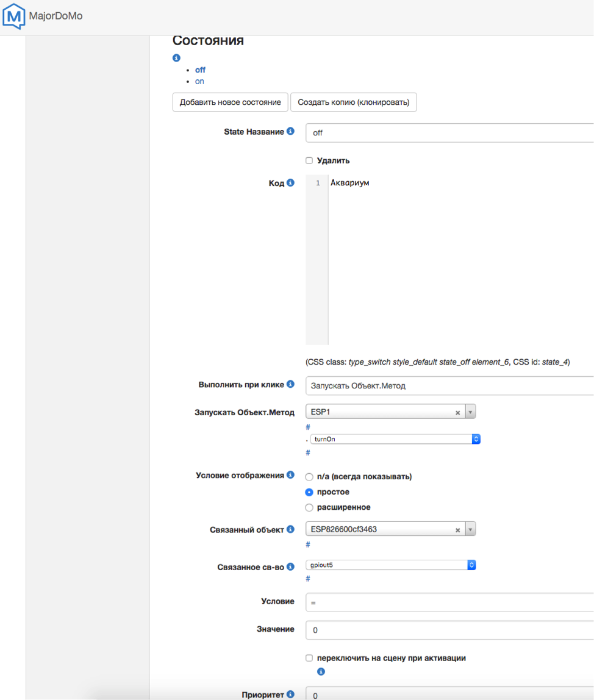The image size is (594, 700).
Task: Select расширенное display condition option
Action: [x=309, y=507]
